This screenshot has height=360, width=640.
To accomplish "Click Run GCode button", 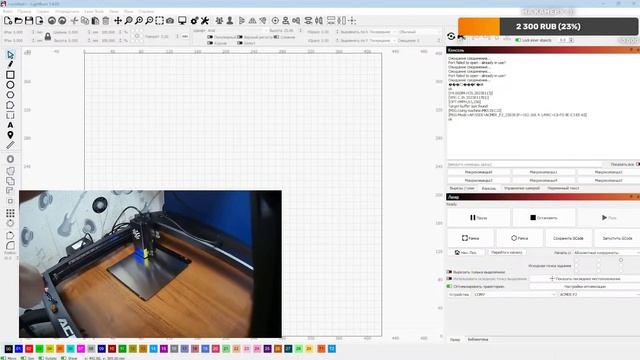I will click(x=617, y=238).
